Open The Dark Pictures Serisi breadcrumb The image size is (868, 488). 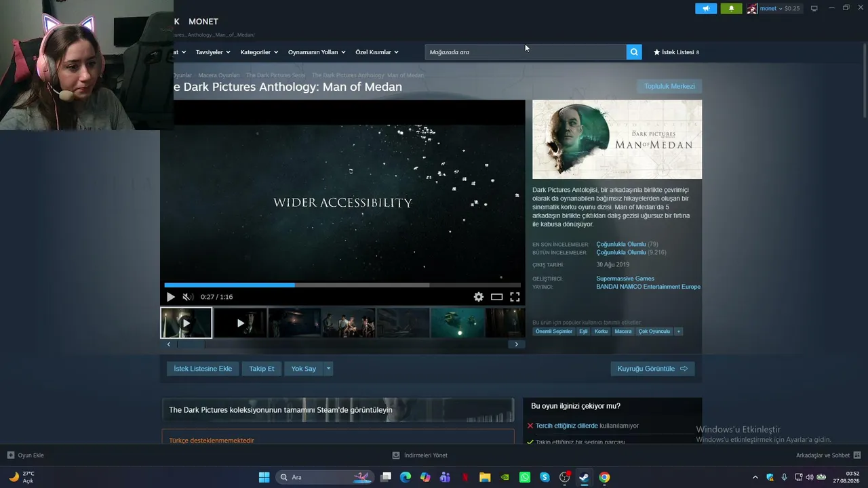click(x=275, y=75)
